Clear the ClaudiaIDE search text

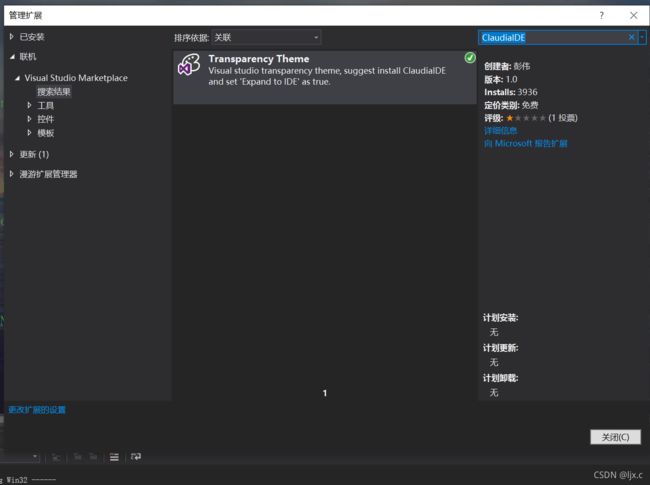tap(631, 37)
